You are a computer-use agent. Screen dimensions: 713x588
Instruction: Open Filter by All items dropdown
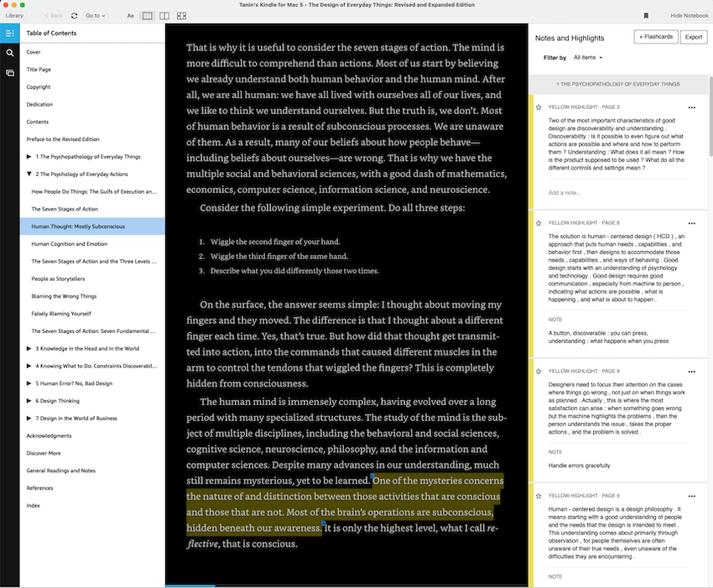tap(588, 58)
